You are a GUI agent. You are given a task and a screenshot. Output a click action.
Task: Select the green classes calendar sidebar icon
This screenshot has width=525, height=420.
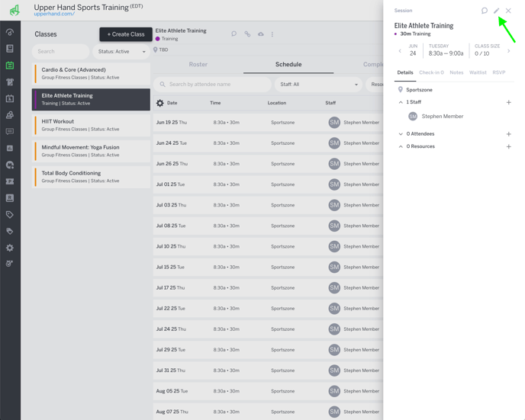click(x=10, y=66)
